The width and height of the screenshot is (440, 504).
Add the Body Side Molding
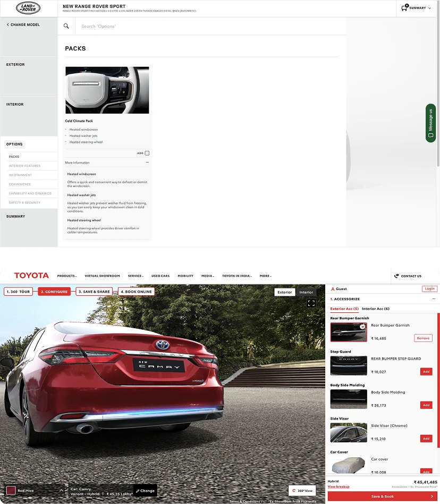coord(426,405)
